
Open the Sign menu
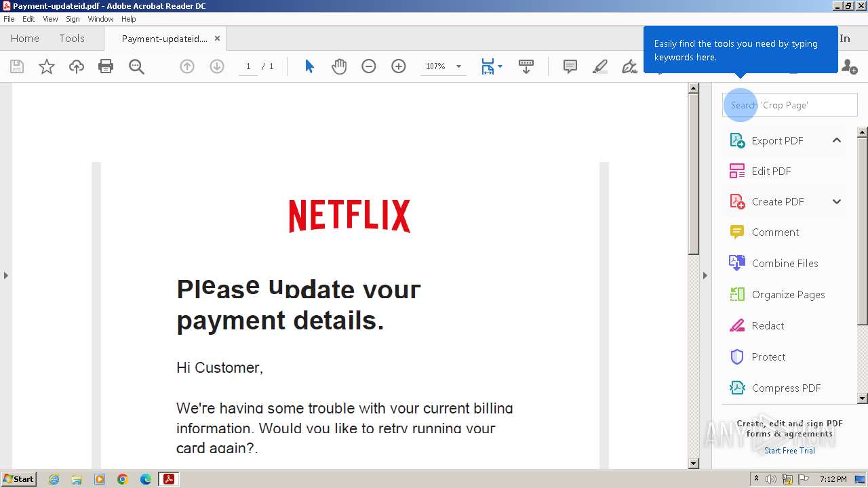73,19
